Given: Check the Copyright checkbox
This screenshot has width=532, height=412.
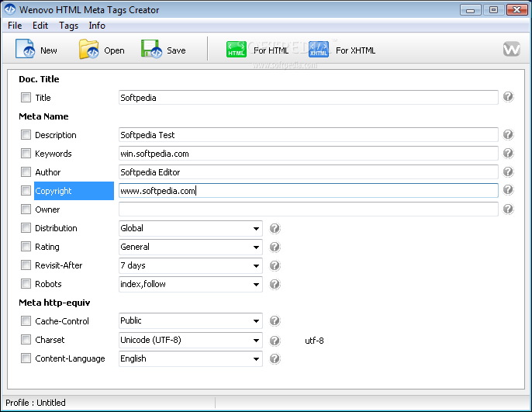Looking at the screenshot, I should pos(26,190).
